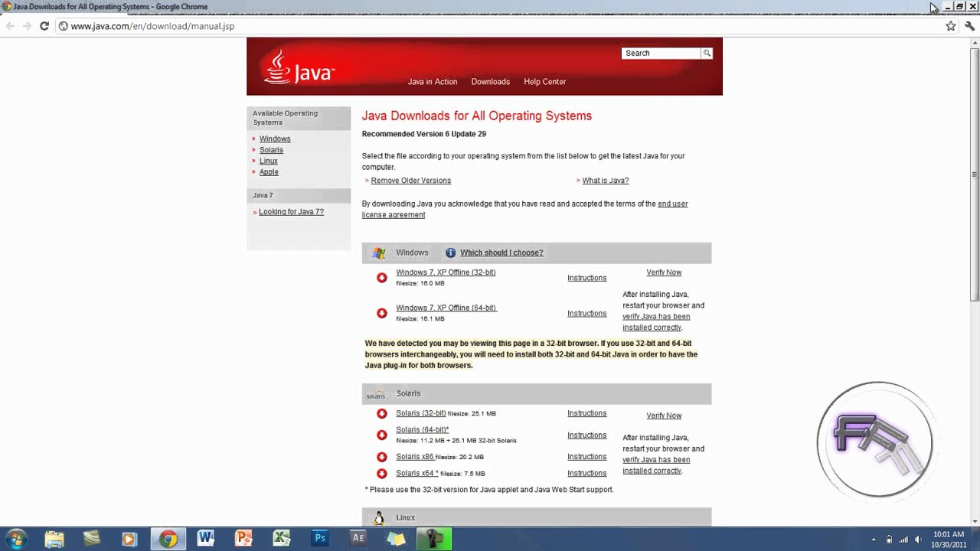Click download icon for Solaris (32-bit)
980x551 pixels.
382,413
